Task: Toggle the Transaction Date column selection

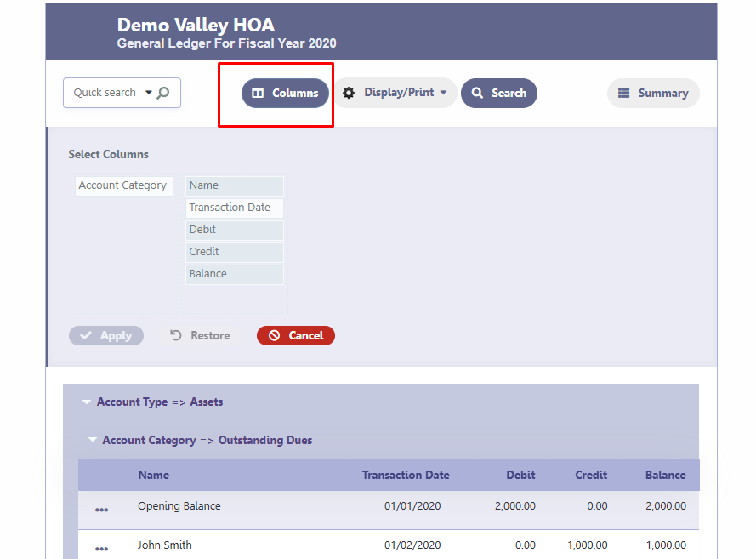Action: pyautogui.click(x=234, y=208)
